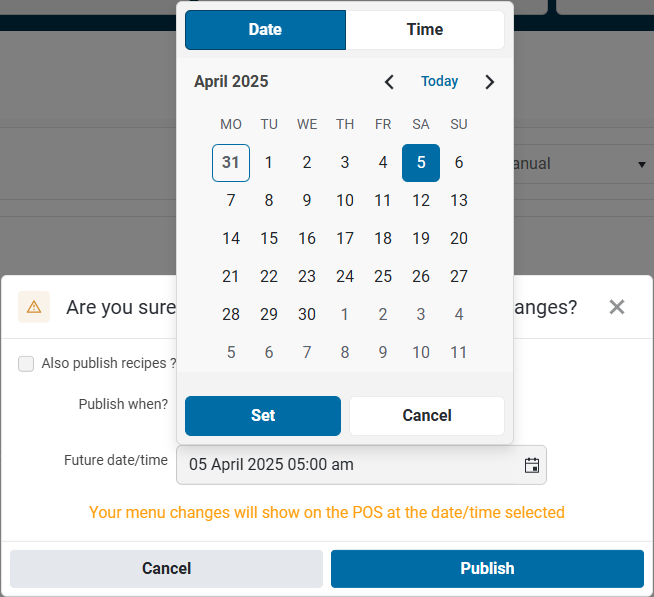Pick April 24 in the calendar
This screenshot has height=597, width=654.
pyautogui.click(x=345, y=277)
